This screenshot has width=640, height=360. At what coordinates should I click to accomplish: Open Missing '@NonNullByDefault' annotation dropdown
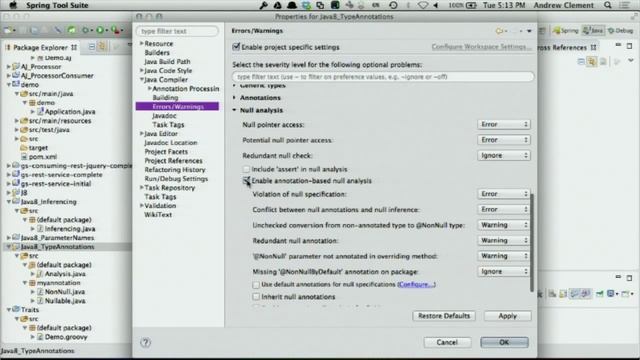click(x=504, y=271)
